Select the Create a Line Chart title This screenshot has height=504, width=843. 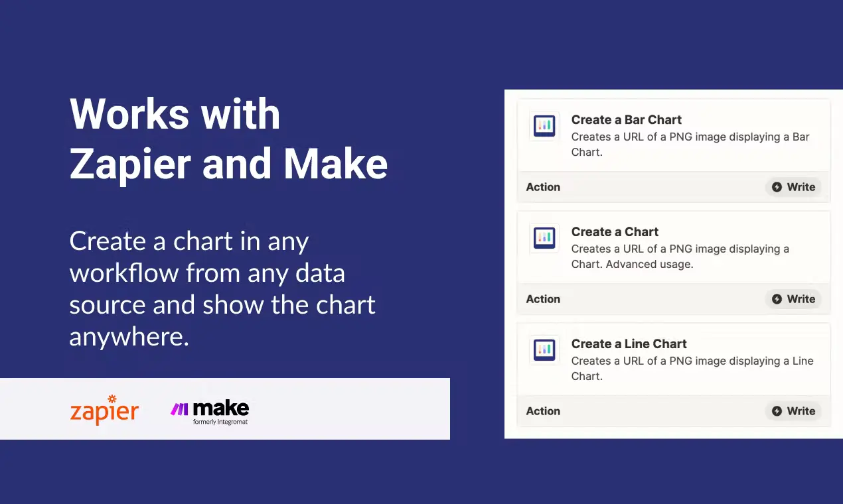coord(629,344)
